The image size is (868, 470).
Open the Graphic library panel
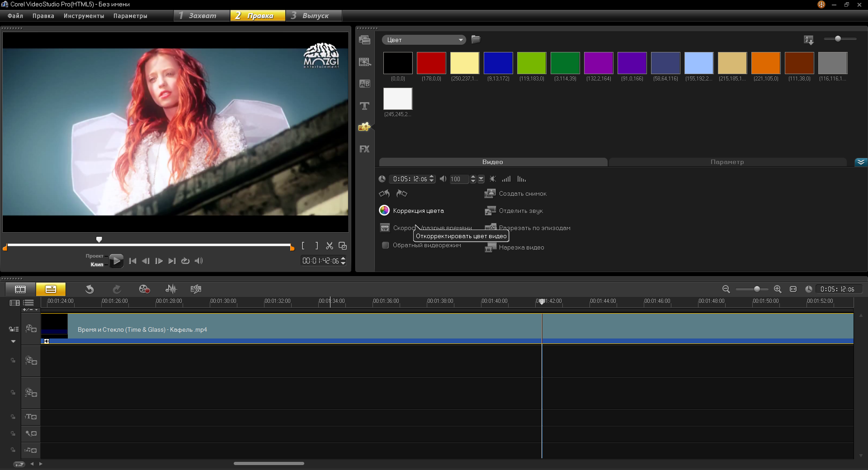(364, 127)
